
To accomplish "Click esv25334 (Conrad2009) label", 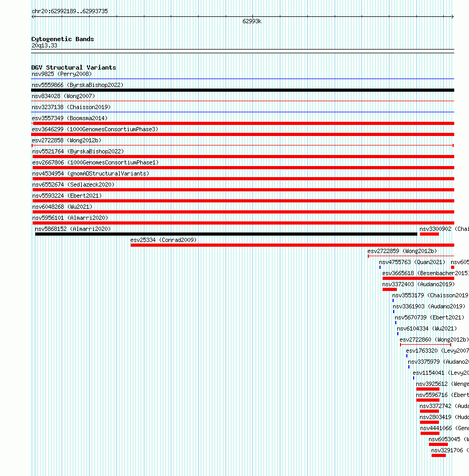I will click(x=163, y=240).
